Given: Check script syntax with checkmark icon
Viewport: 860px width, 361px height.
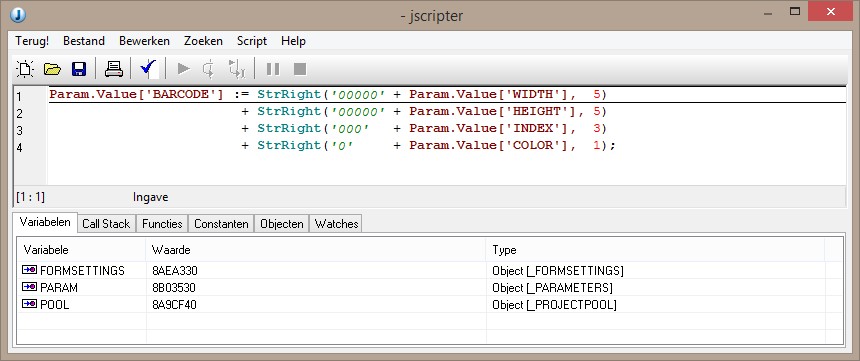Looking at the screenshot, I should (x=148, y=68).
